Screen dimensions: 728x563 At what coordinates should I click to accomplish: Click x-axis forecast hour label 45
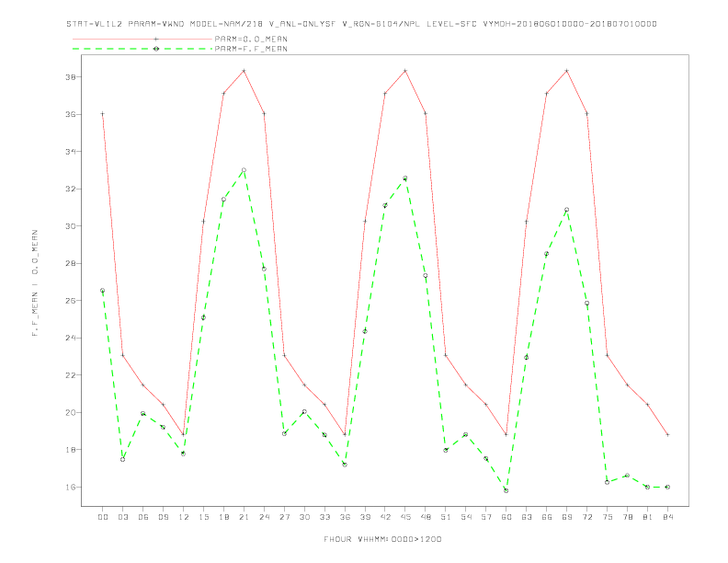click(x=405, y=517)
